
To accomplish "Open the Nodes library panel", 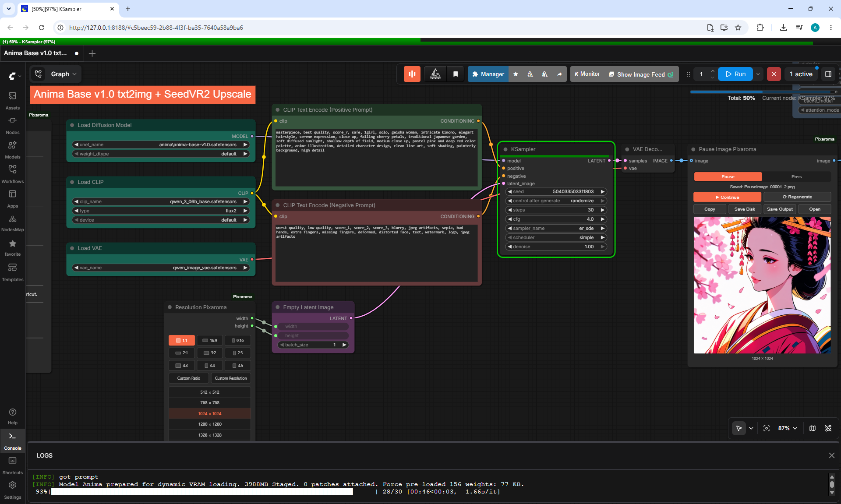I will [12, 125].
